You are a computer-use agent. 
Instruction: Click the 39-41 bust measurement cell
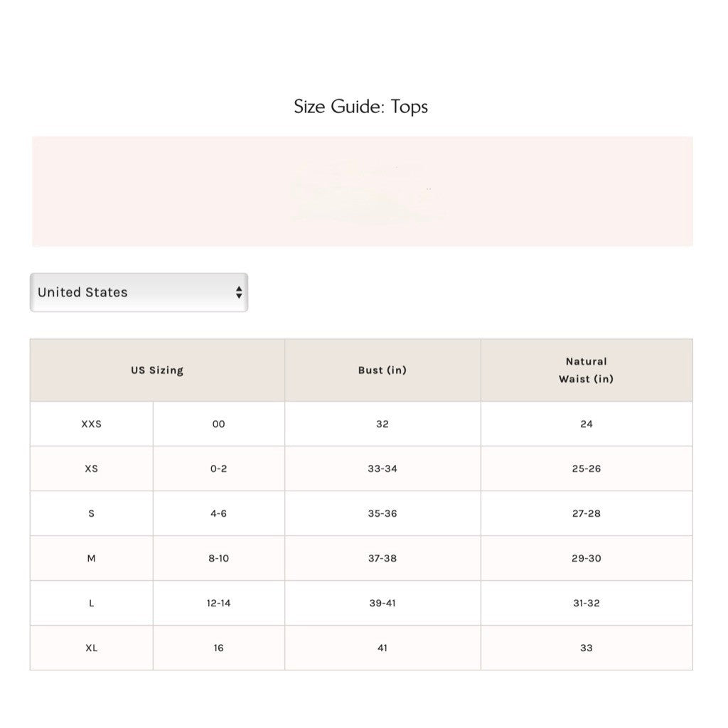382,603
